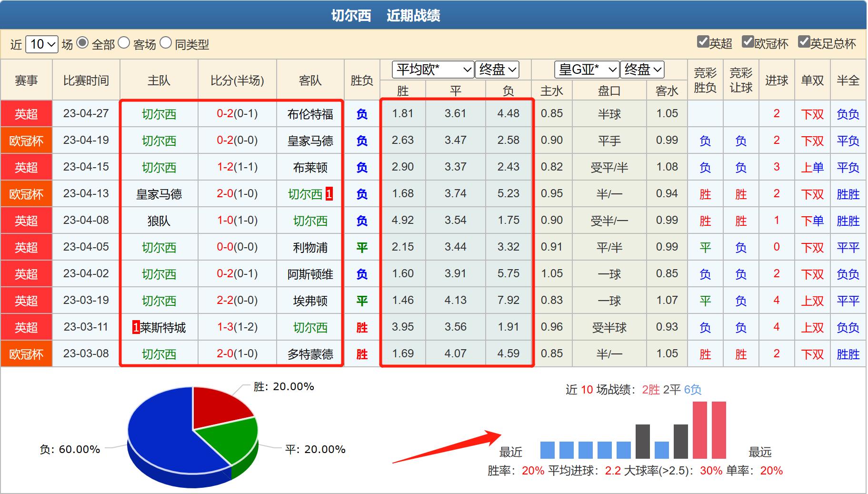
Task: Open the 终盘 dropdown beside 平均欧
Action: click(497, 70)
